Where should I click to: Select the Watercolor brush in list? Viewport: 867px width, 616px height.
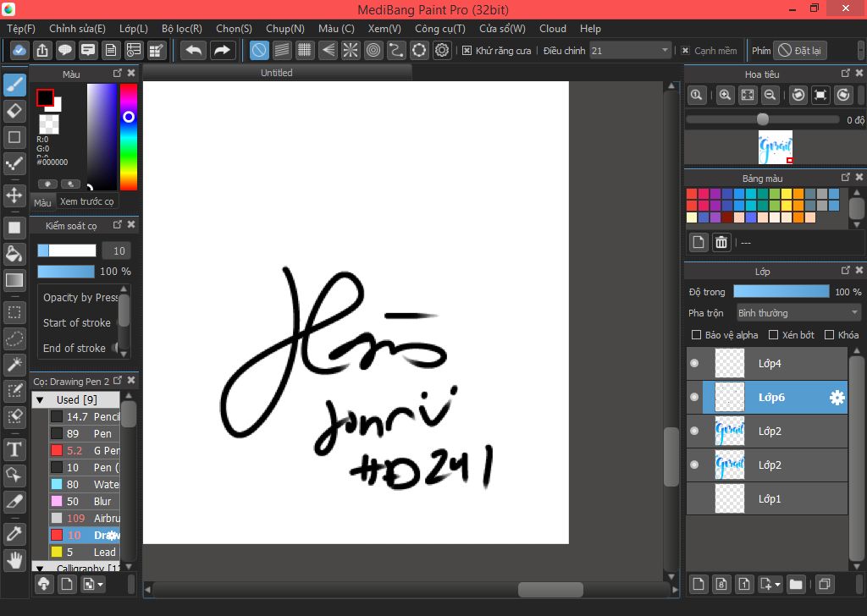click(85, 485)
